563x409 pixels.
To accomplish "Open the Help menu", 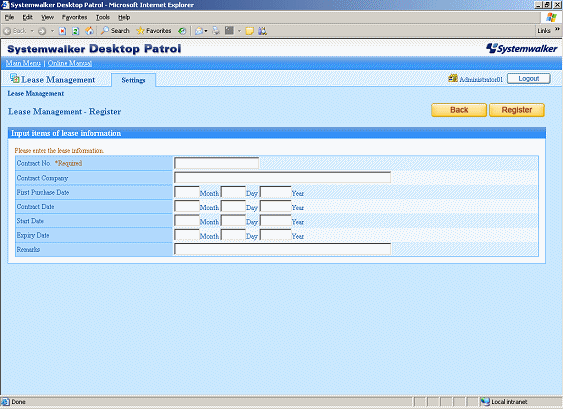I will pyautogui.click(x=124, y=17).
